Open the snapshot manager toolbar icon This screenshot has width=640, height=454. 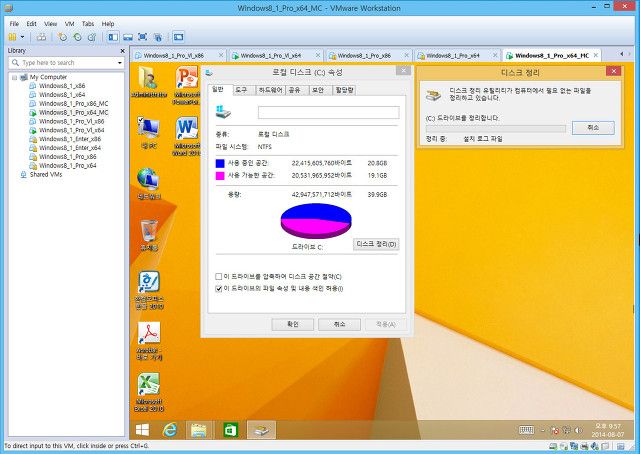coord(92,37)
